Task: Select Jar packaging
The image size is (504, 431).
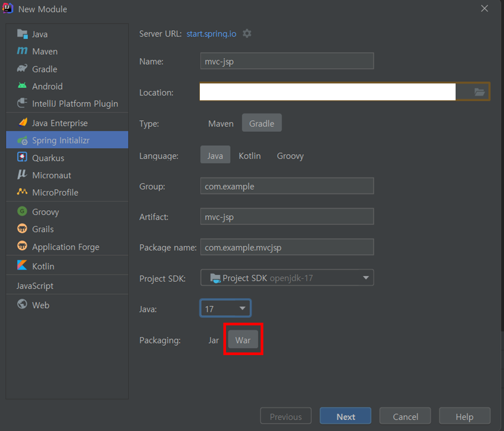Action: (x=214, y=340)
